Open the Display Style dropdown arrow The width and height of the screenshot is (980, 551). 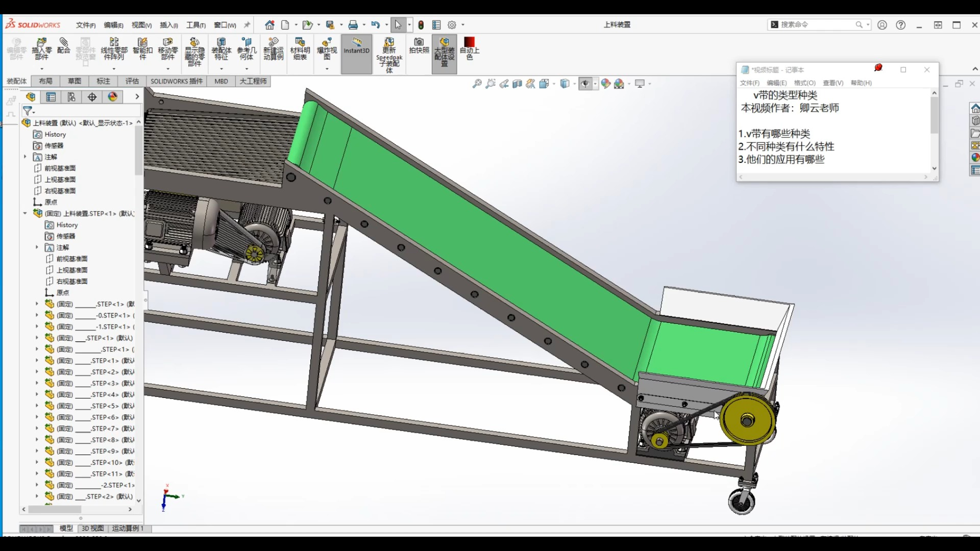click(574, 84)
